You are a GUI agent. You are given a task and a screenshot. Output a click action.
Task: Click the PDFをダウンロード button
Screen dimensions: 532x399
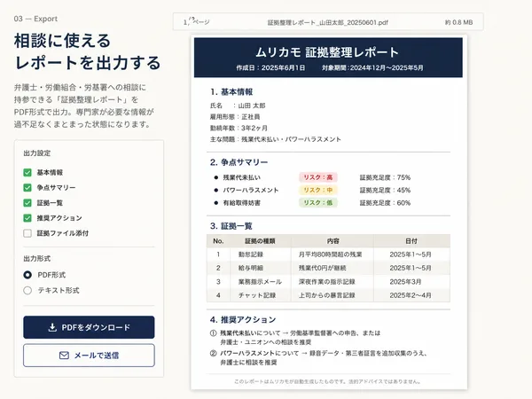coord(89,327)
